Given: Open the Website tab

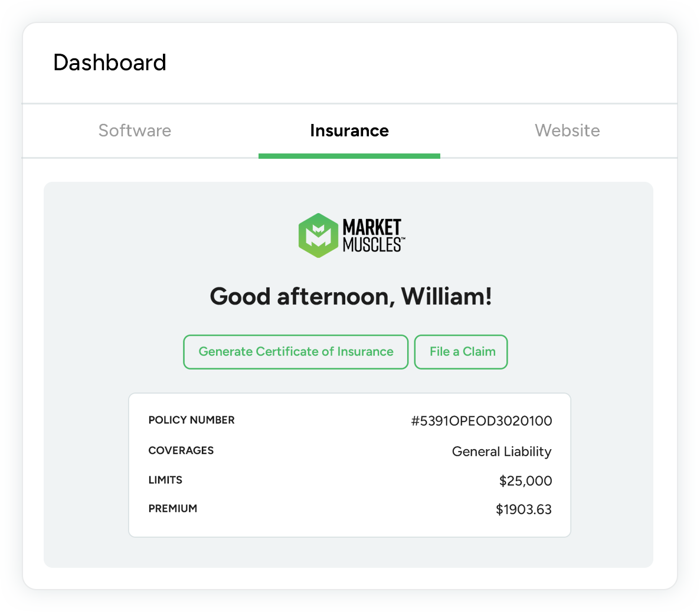Looking at the screenshot, I should (567, 130).
